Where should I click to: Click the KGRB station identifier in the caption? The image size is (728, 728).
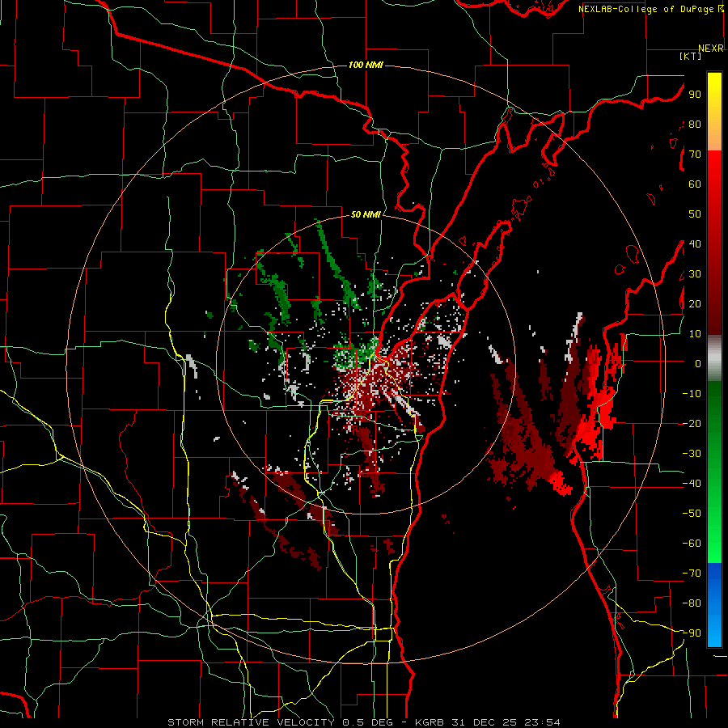point(431,722)
